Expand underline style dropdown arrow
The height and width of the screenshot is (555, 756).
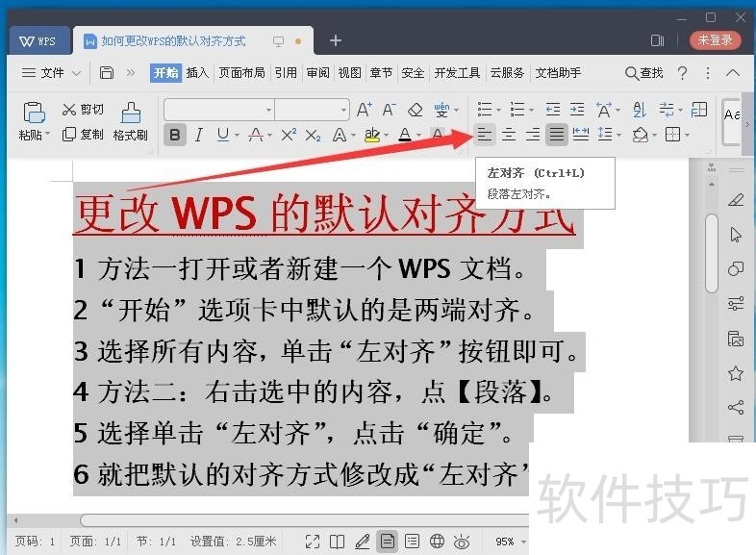click(x=237, y=136)
